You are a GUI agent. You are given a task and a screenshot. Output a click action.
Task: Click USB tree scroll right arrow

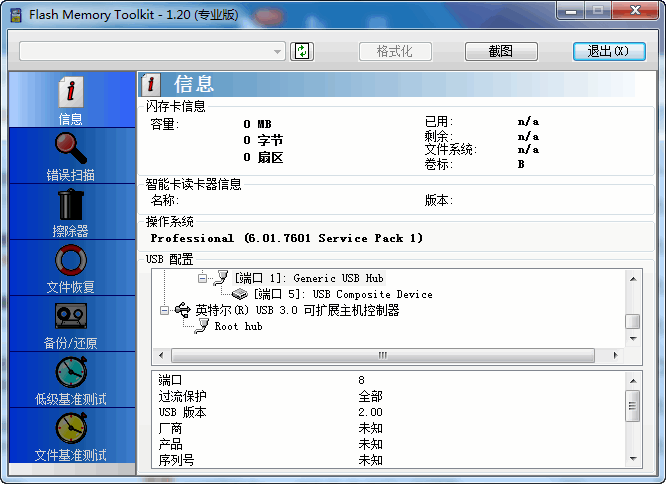click(615, 355)
